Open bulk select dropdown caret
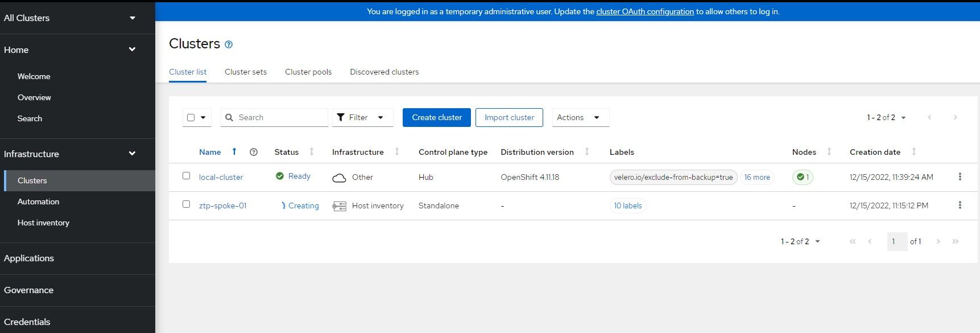The width and height of the screenshot is (980, 333). [x=203, y=117]
